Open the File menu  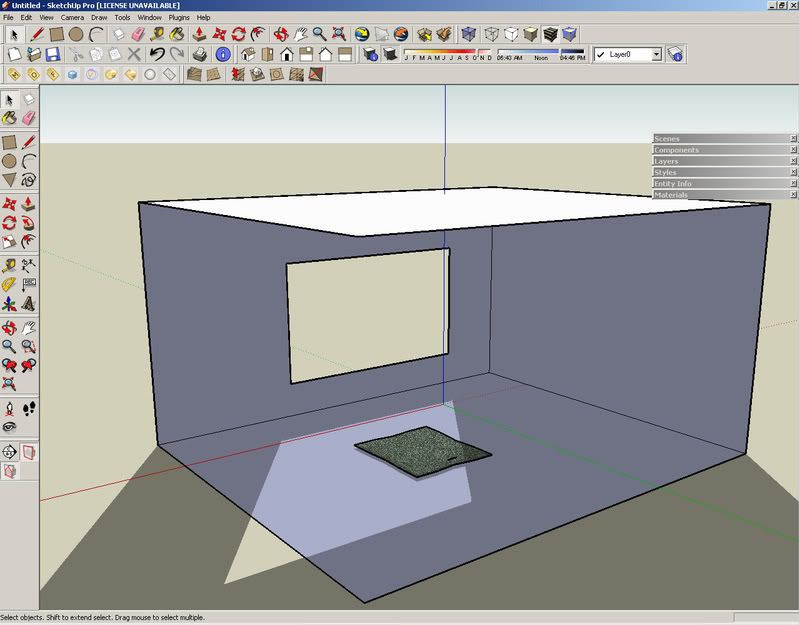click(x=8, y=17)
